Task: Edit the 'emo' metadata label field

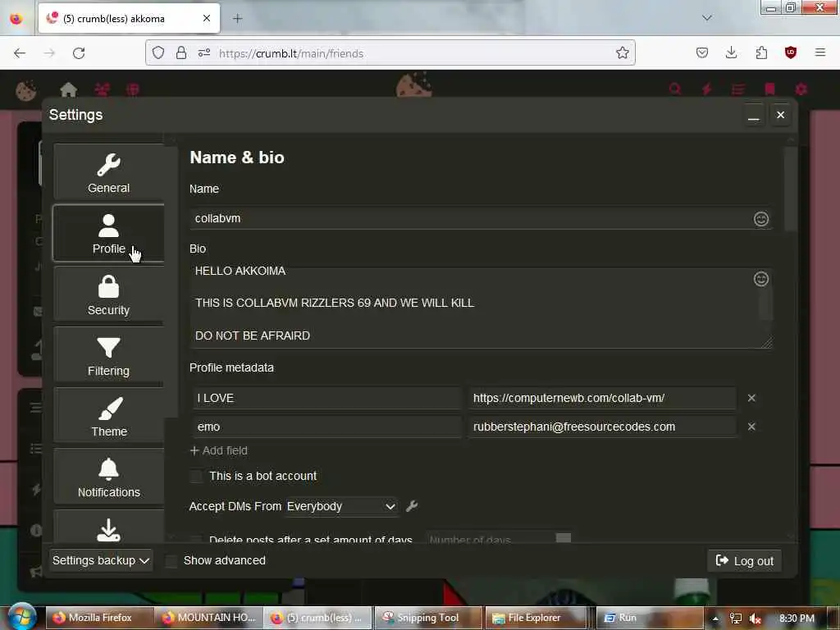Action: (x=326, y=427)
